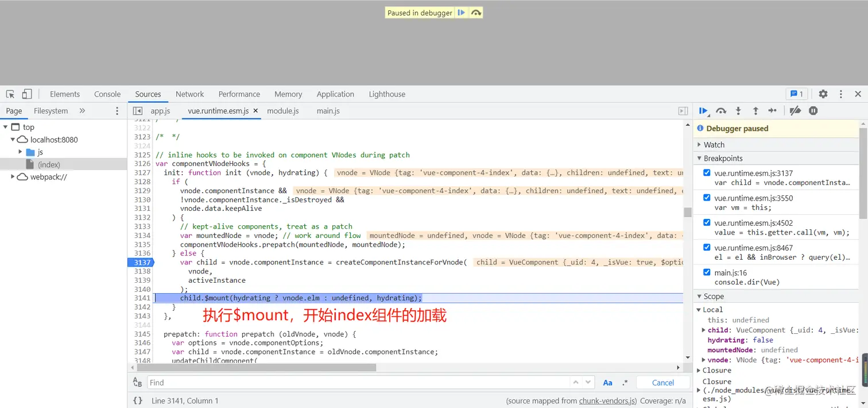Click the Step button
This screenshot has width=868, height=408.
click(773, 111)
